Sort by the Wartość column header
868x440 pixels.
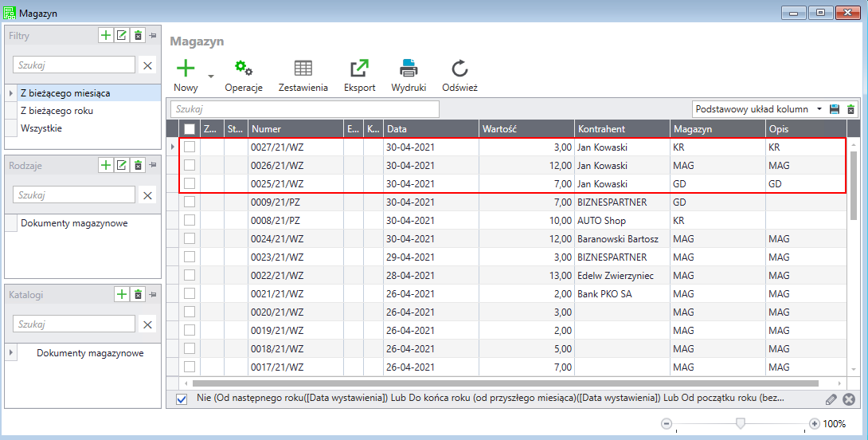click(x=526, y=129)
